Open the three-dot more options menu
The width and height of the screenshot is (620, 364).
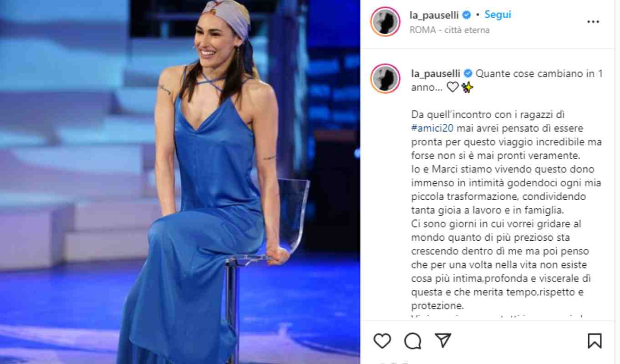coord(593,22)
